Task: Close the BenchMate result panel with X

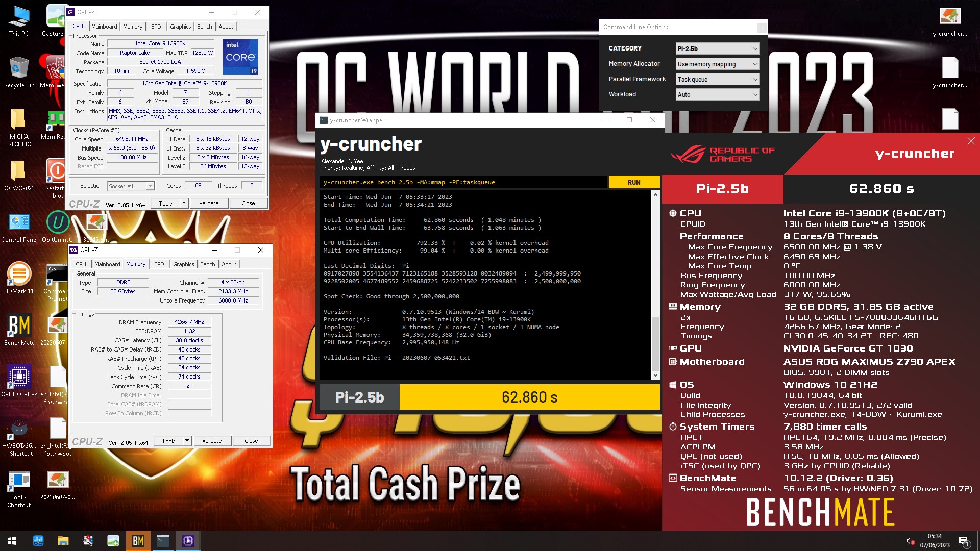Action: coord(971,141)
